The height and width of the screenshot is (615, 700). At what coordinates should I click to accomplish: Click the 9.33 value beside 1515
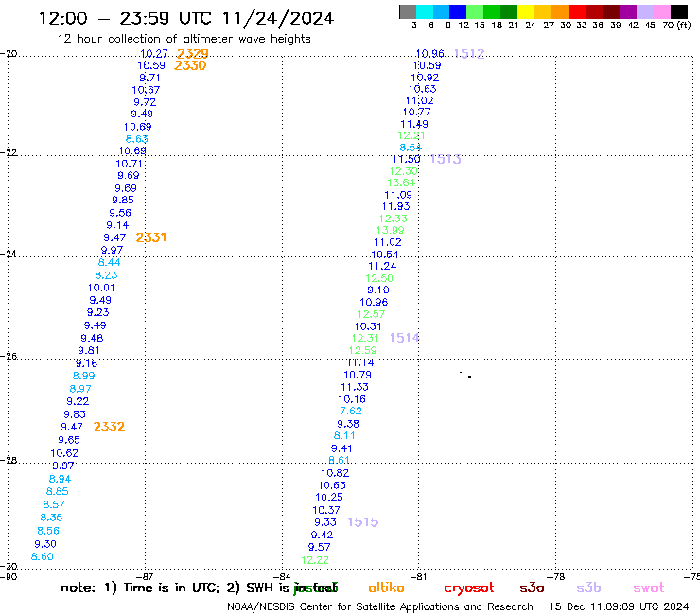(325, 522)
